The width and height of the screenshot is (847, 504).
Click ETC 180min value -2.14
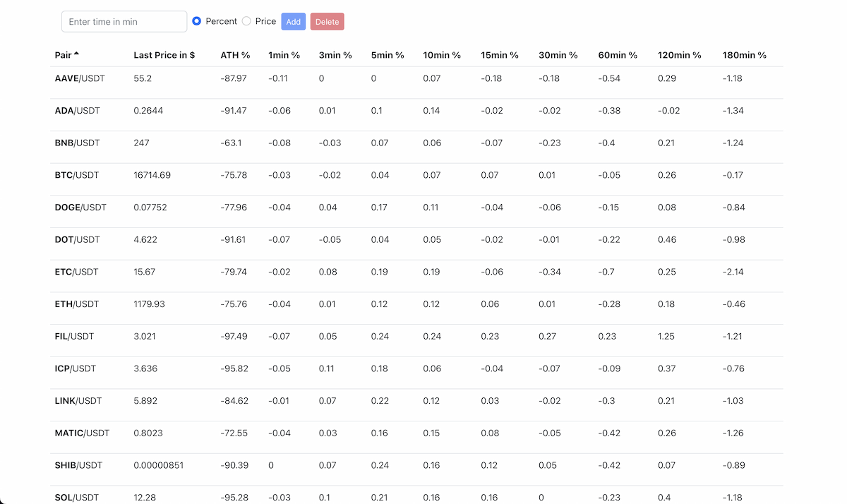(x=733, y=272)
